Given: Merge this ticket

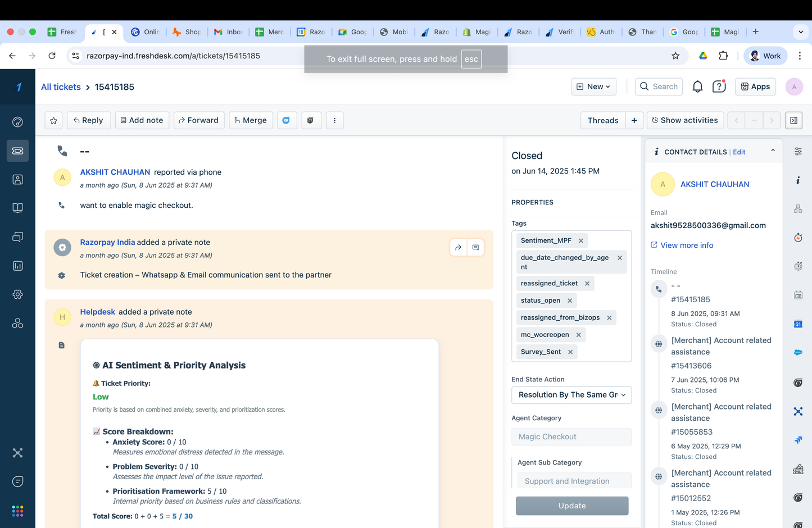Looking at the screenshot, I should click(251, 120).
